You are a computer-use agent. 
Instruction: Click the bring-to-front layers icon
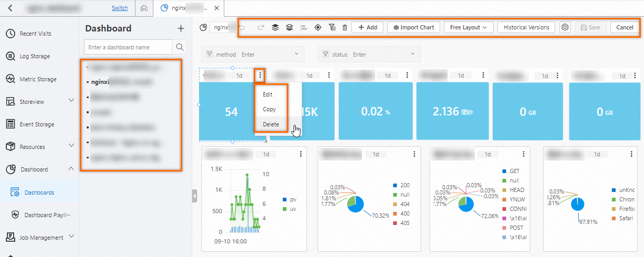point(275,27)
